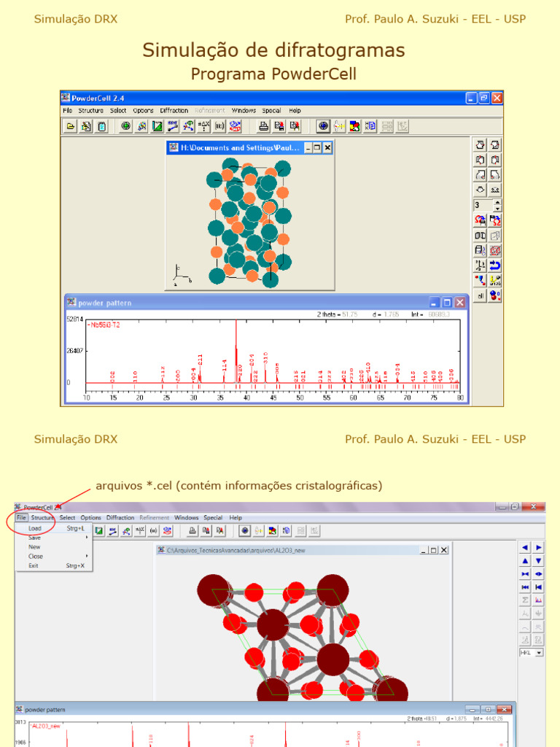Click Nb5Si3-T2 legend label in powder pattern
The image size is (560, 747).
pos(104,325)
